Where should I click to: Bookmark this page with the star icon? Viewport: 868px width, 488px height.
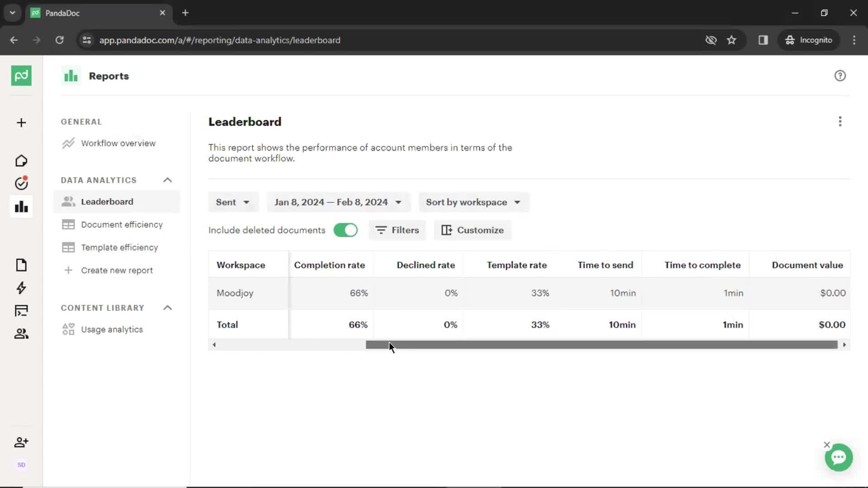point(731,40)
